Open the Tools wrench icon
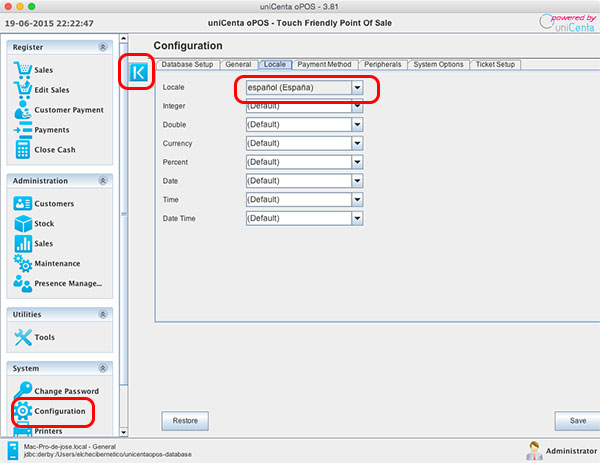 click(23, 337)
